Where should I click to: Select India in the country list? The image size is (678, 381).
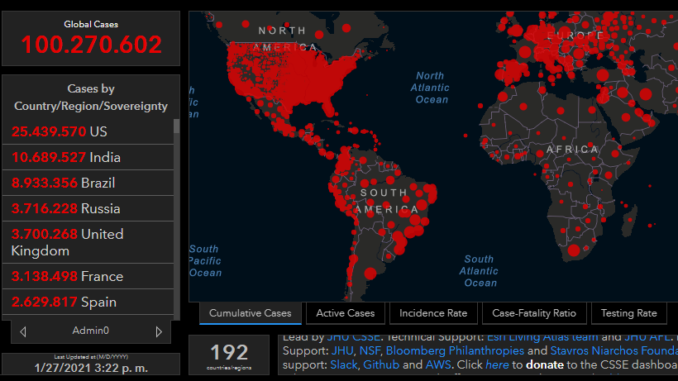coord(88,157)
